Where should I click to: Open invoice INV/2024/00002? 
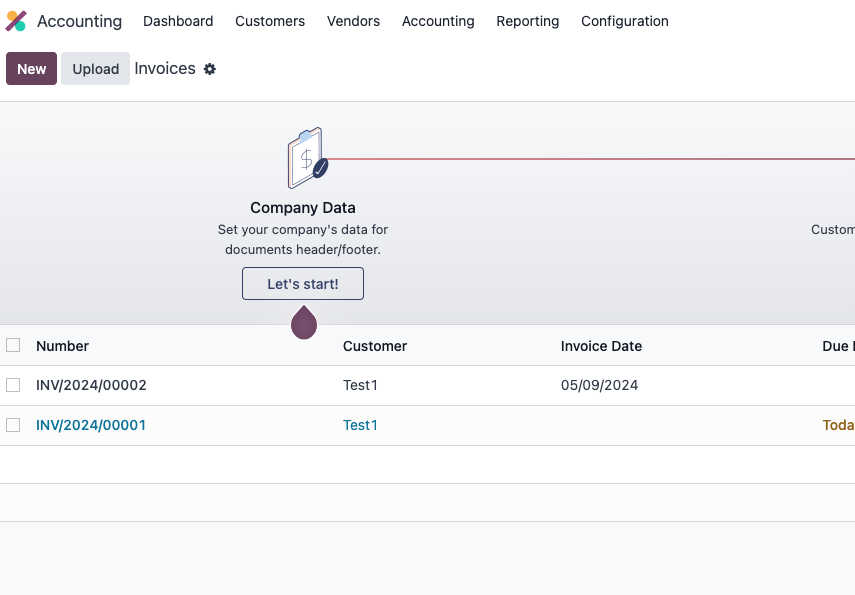coord(91,385)
